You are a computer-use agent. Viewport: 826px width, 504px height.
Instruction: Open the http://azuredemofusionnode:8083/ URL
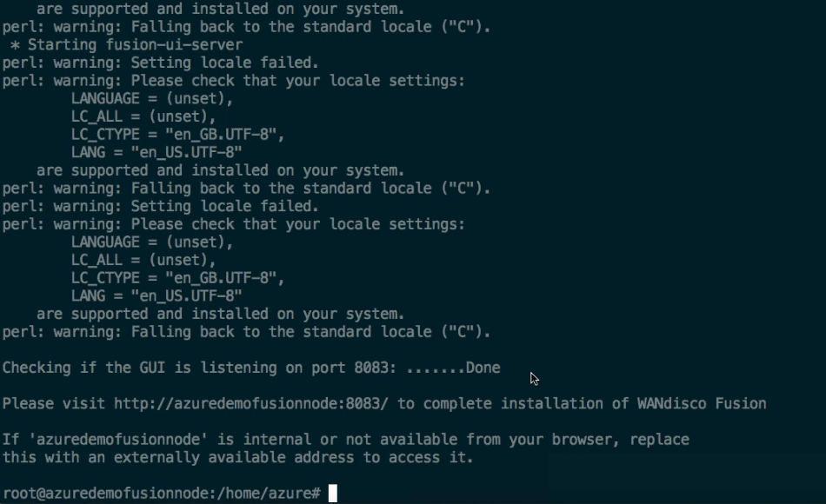[x=251, y=403]
